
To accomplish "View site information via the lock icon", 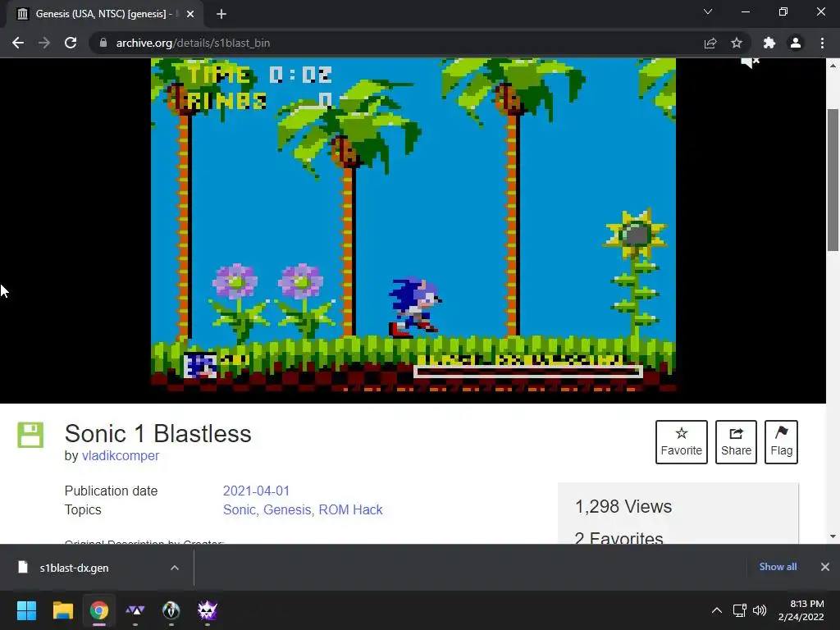I will 103,43.
